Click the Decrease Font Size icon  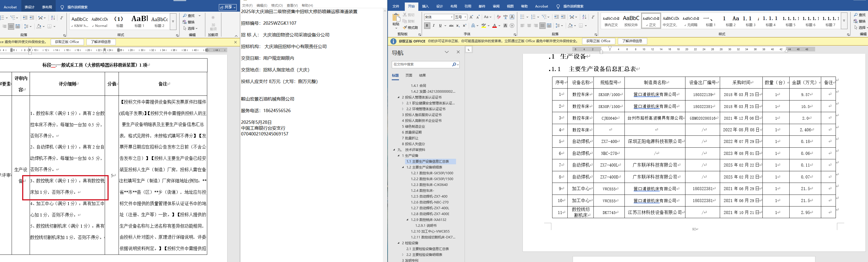[478, 17]
